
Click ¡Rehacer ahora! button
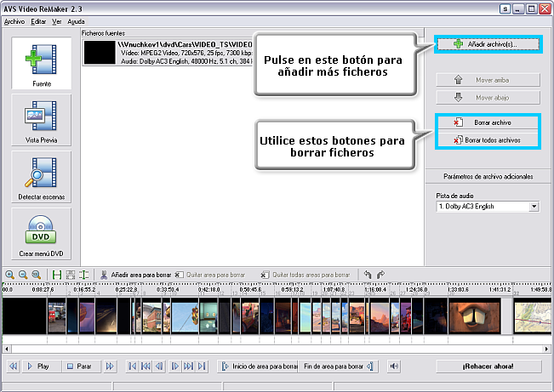pos(488,366)
